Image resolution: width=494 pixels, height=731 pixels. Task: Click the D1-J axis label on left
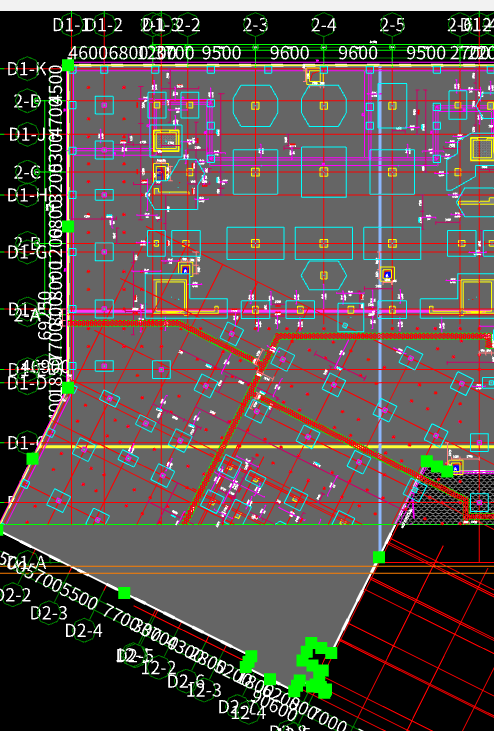click(27, 134)
